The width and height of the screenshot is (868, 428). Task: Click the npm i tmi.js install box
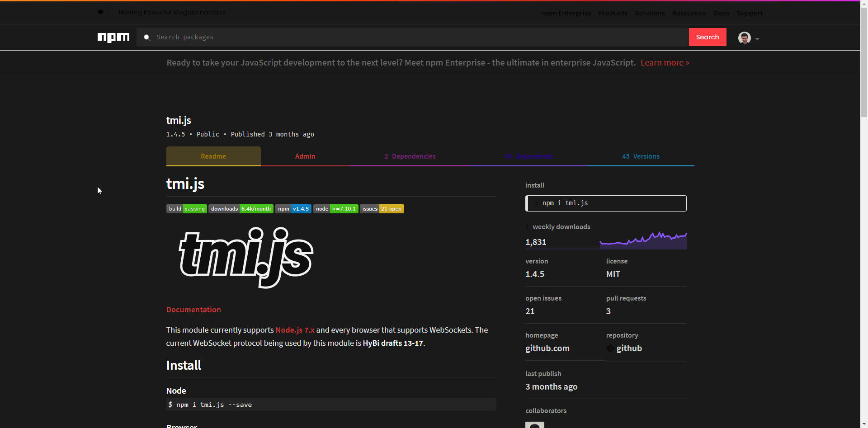tap(606, 203)
